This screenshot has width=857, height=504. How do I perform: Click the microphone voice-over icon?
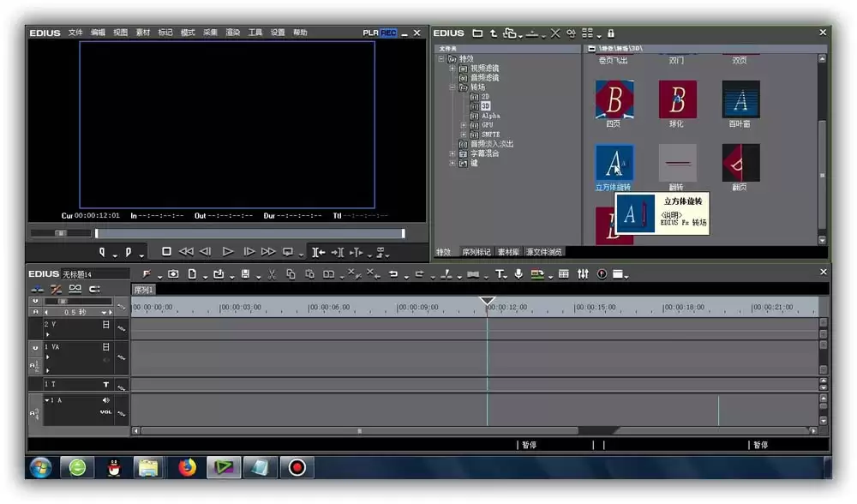518,274
